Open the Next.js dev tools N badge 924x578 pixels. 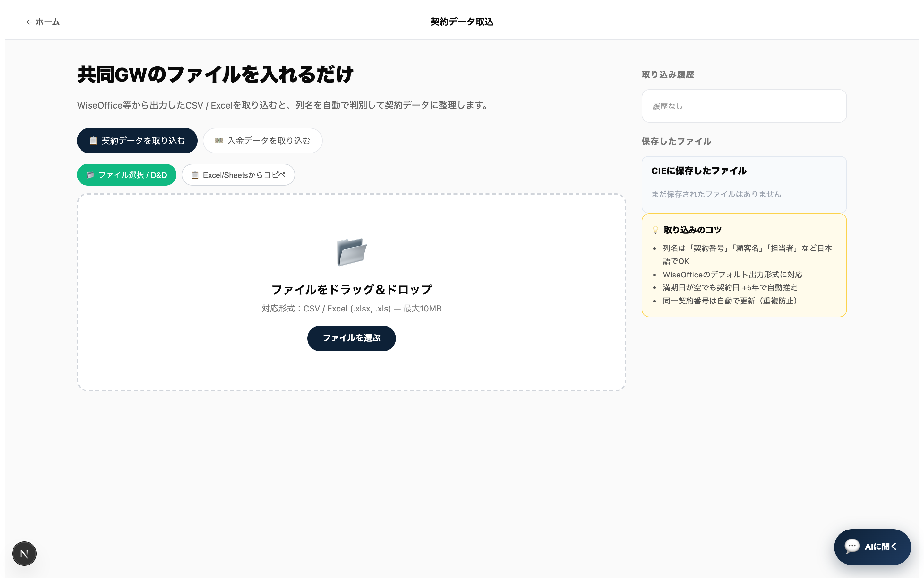pyautogui.click(x=24, y=553)
